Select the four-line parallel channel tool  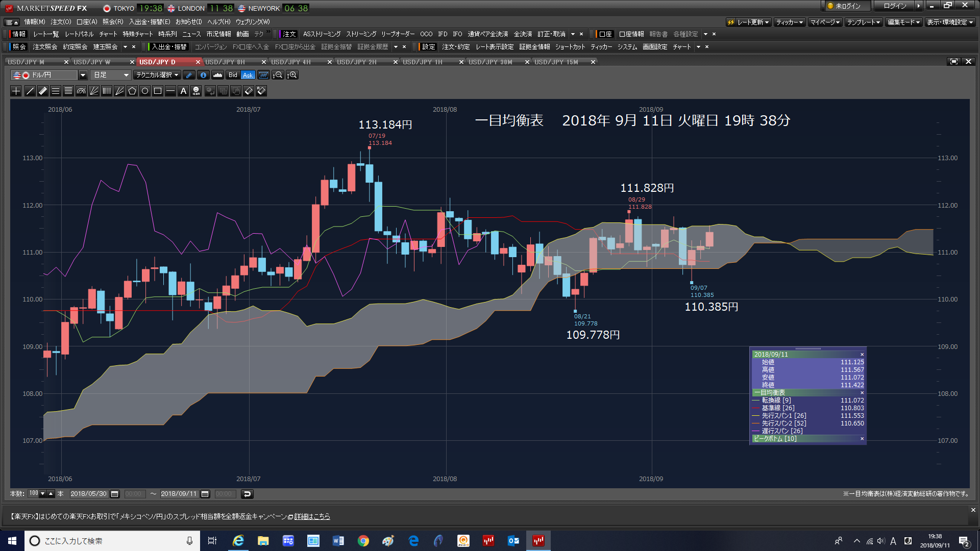[68, 91]
